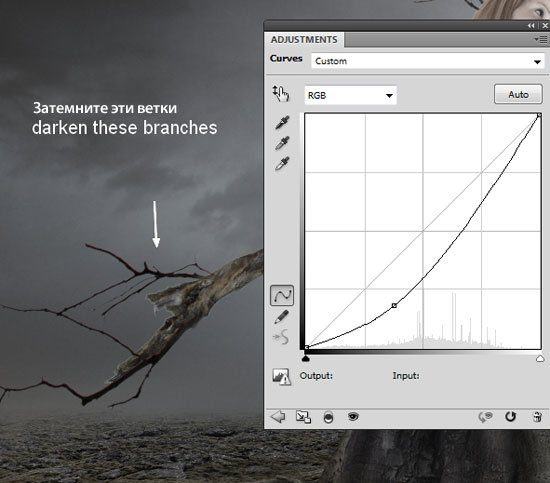Click the histogram warning recalculate icon
The width and height of the screenshot is (550, 483).
pos(282,377)
